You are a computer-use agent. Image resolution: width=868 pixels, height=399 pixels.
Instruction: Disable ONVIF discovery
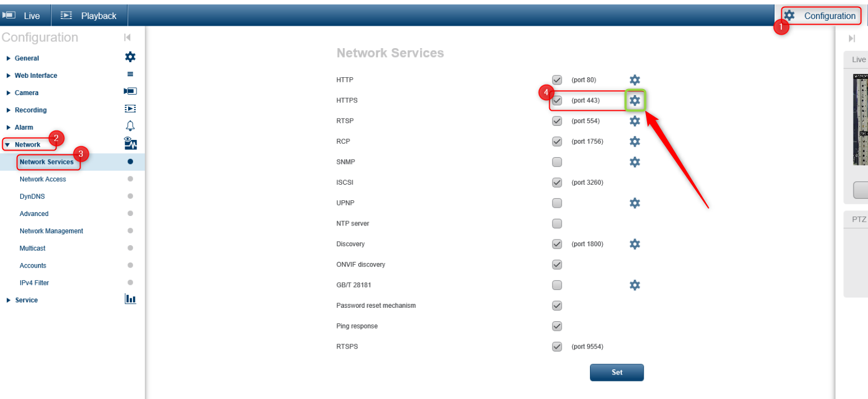tap(556, 264)
